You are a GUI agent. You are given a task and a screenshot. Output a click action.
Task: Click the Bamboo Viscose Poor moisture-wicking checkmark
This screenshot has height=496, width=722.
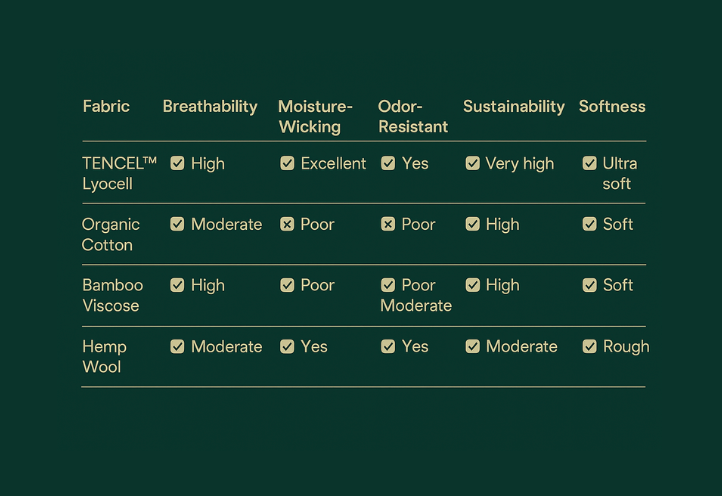pos(287,285)
